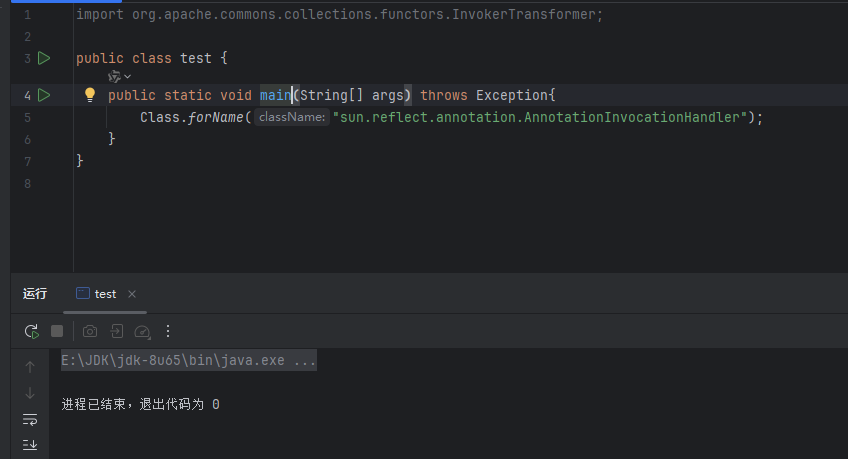Image resolution: width=848 pixels, height=459 pixels.
Task: Click the profiler gauge icon
Action: tap(142, 331)
